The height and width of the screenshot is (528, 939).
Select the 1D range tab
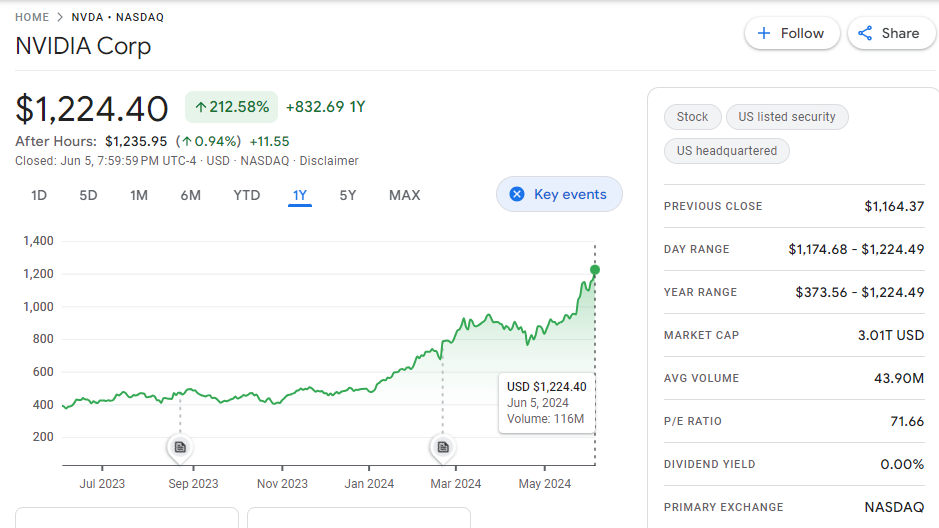tap(39, 195)
